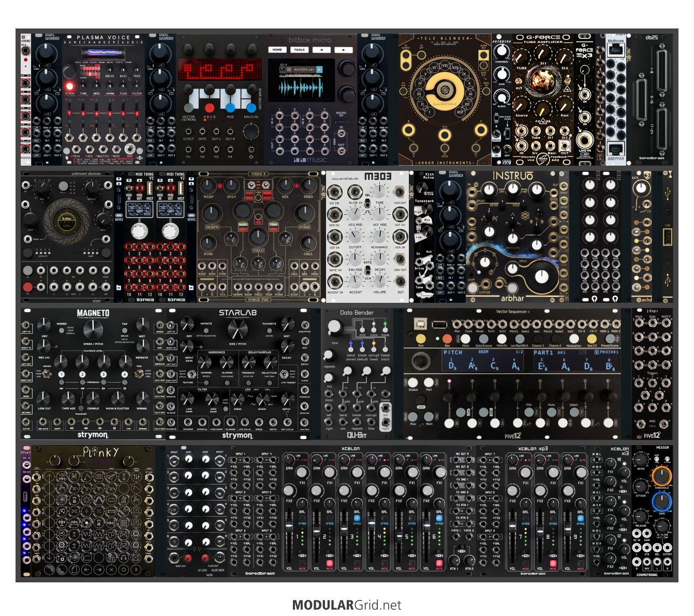Click the orange THRESHOLD knob on Messor
The image size is (694, 616).
(x=661, y=475)
